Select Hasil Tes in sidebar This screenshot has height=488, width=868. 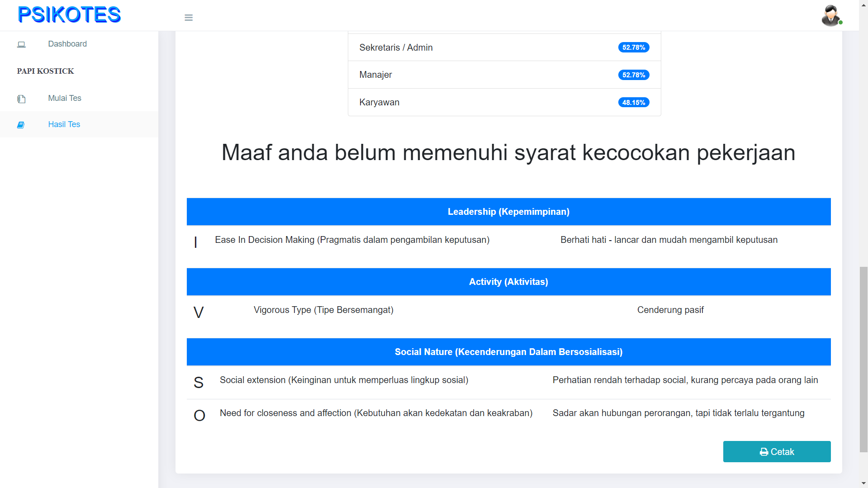(x=64, y=124)
